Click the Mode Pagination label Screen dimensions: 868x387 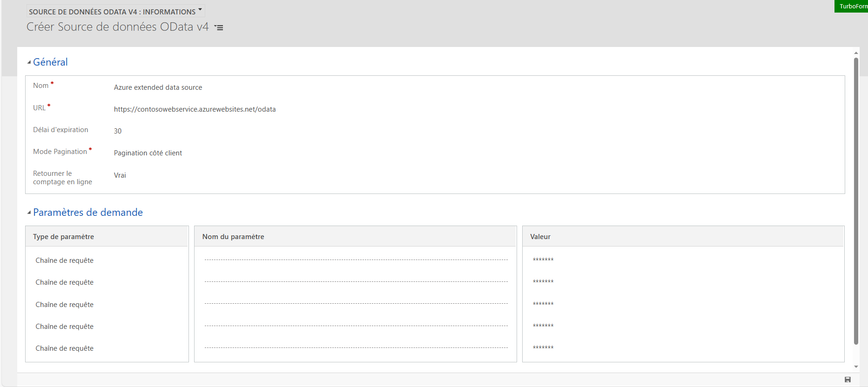(60, 152)
